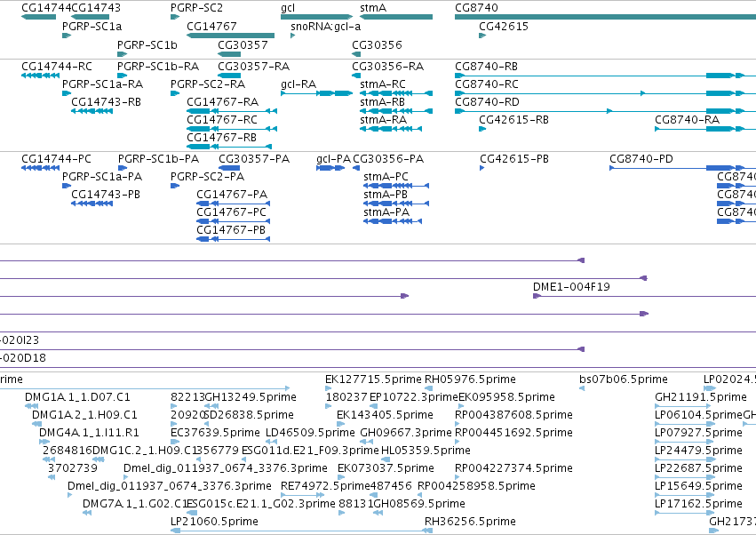Click the CG8740-PD protein feature
Viewport: 756px width, 535px height.
(x=683, y=168)
